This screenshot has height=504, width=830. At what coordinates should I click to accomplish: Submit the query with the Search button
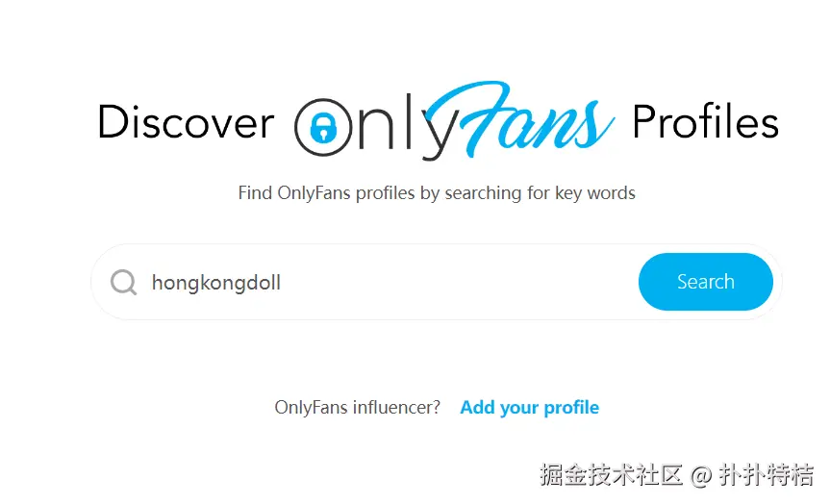(x=706, y=282)
